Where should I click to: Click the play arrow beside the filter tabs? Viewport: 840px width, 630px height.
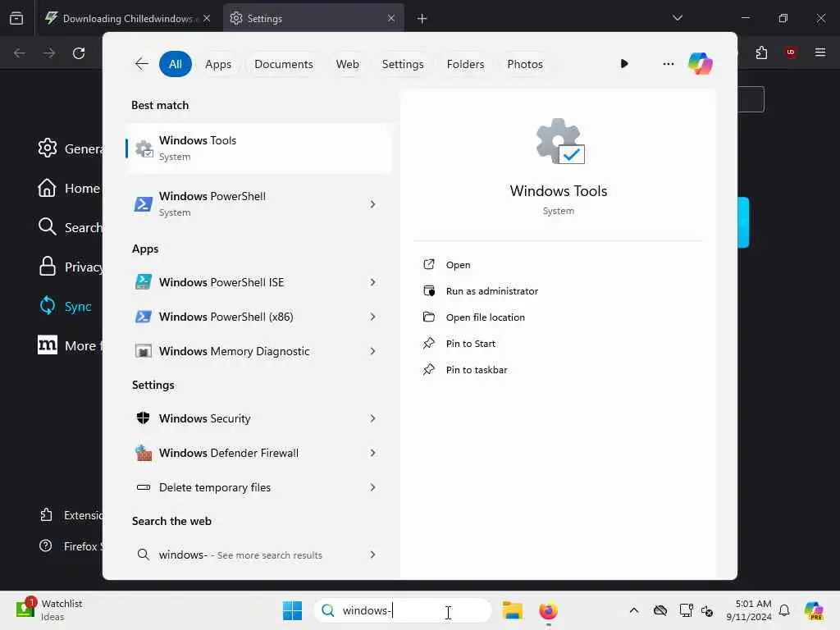tap(624, 64)
